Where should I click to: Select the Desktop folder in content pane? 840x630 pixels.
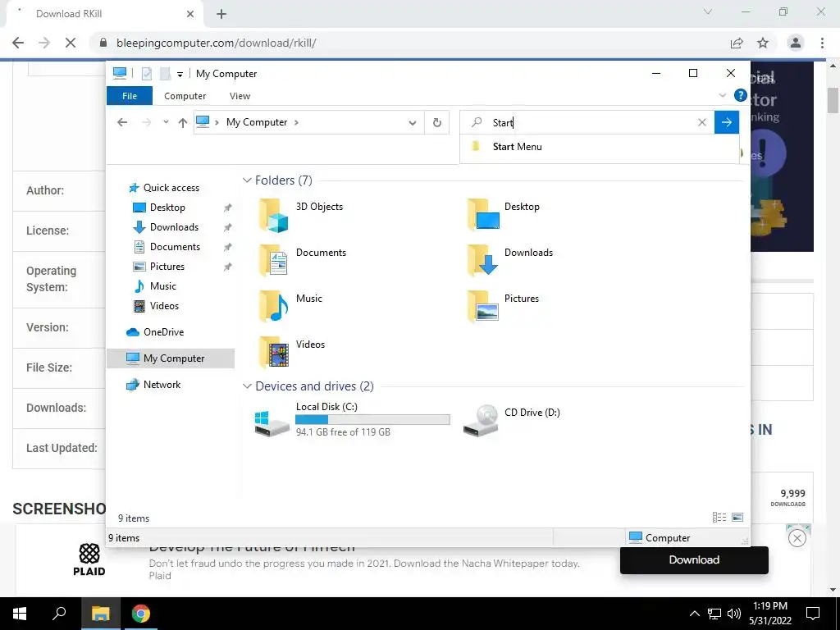[x=503, y=214]
